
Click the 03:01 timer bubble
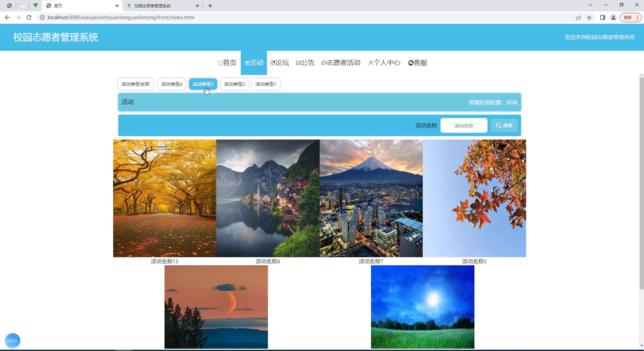pos(12,341)
